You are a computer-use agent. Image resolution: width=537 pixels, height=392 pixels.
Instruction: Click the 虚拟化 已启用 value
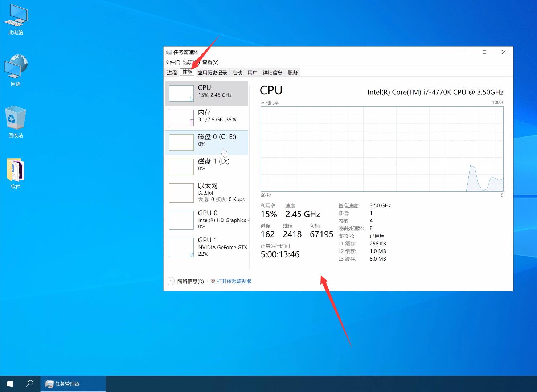377,236
